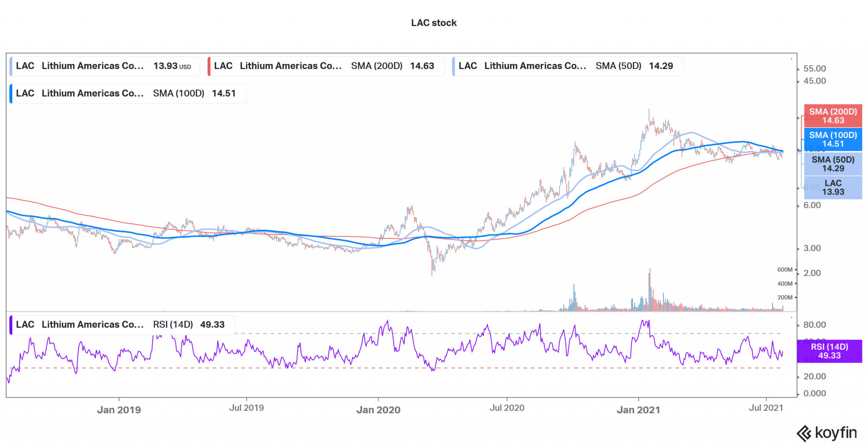
Task: Click the Jul 2019 time axis label
Action: 246,408
